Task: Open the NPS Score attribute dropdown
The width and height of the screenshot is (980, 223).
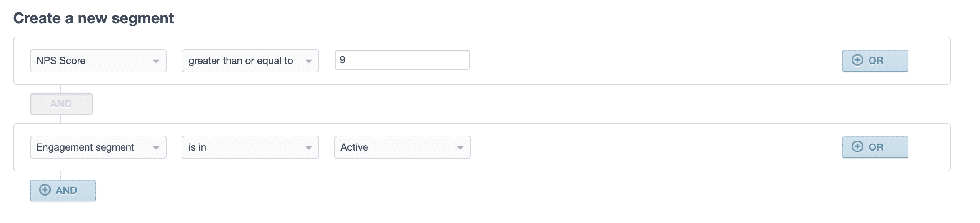Action: click(x=98, y=61)
